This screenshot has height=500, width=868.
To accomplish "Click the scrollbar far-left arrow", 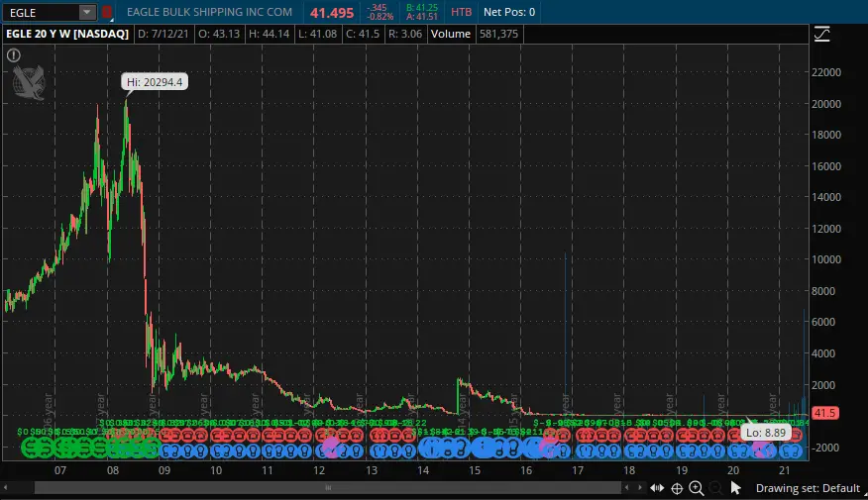I will pos(6,487).
